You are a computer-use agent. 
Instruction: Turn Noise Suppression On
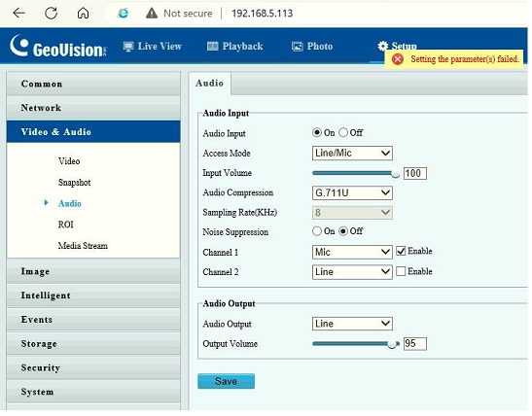pos(317,231)
